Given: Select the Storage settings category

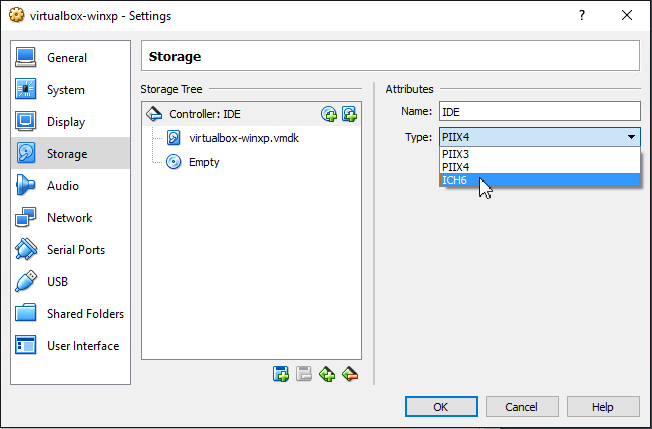Looking at the screenshot, I should pyautogui.click(x=70, y=153).
